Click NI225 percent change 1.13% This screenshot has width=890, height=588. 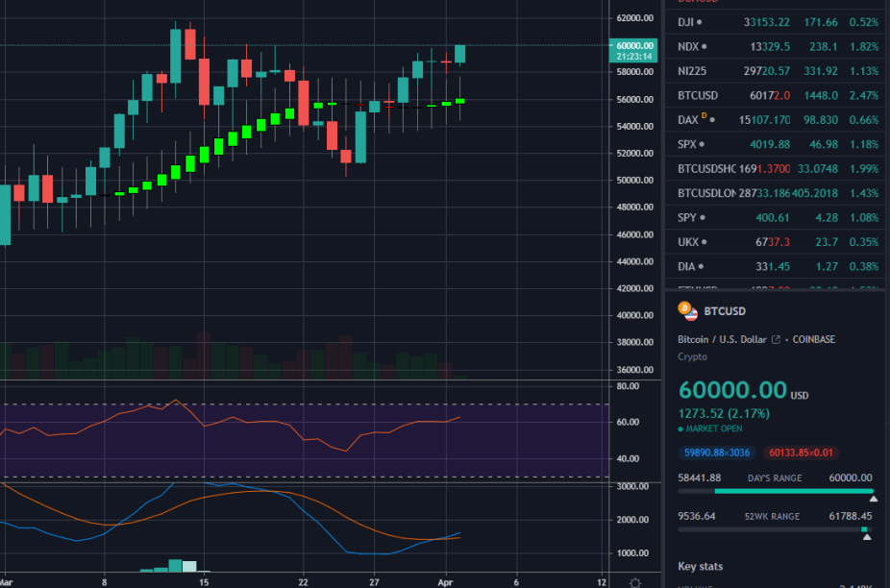tap(864, 71)
